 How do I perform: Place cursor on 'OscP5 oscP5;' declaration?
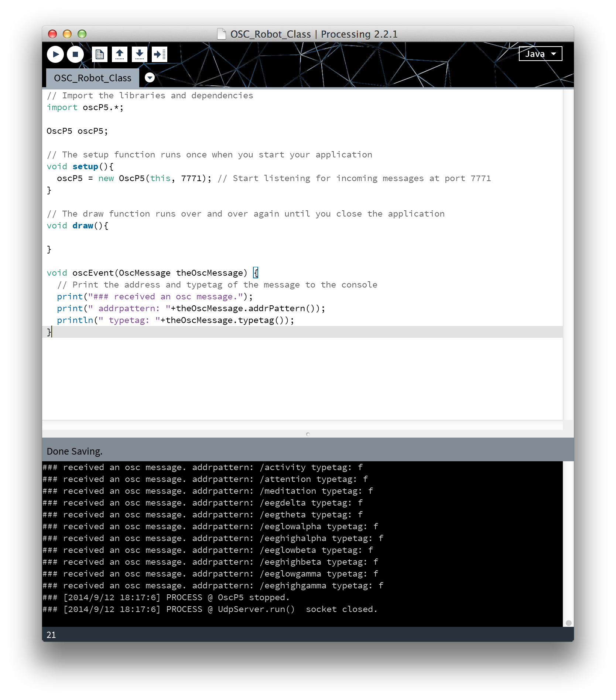(x=77, y=131)
